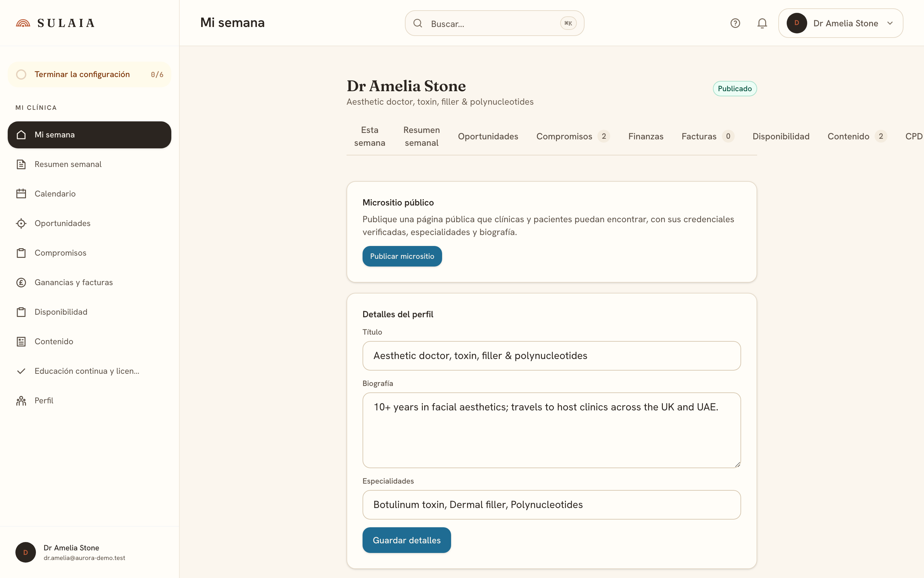Click the Detalles del perfil heading
Viewport: 924px width, 578px height.
[398, 314]
